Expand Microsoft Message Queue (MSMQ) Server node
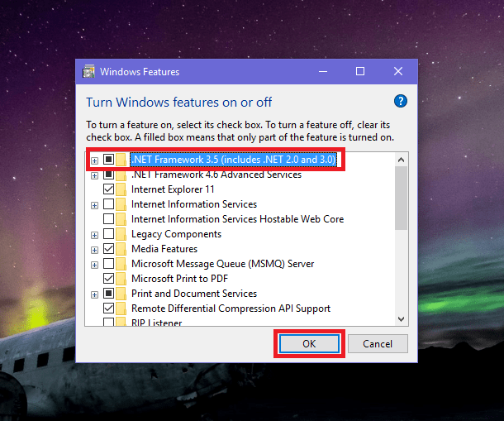The height and width of the screenshot is (421, 504). (94, 265)
